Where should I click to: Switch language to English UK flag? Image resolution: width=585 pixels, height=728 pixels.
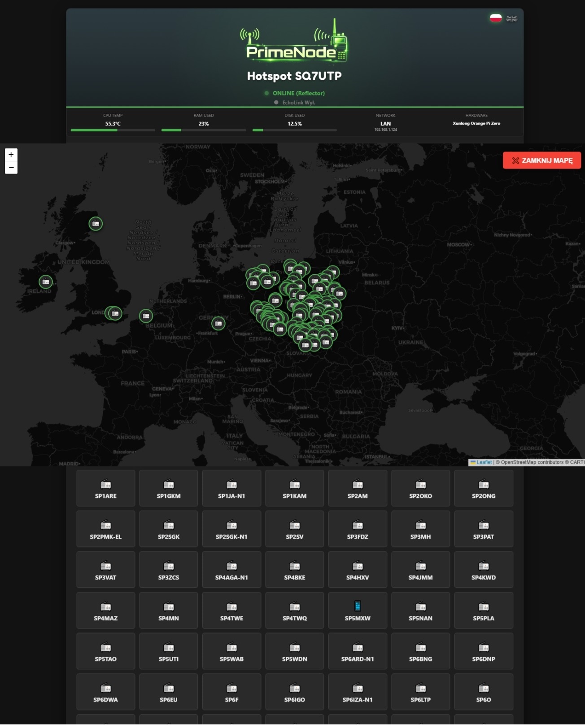coord(511,18)
